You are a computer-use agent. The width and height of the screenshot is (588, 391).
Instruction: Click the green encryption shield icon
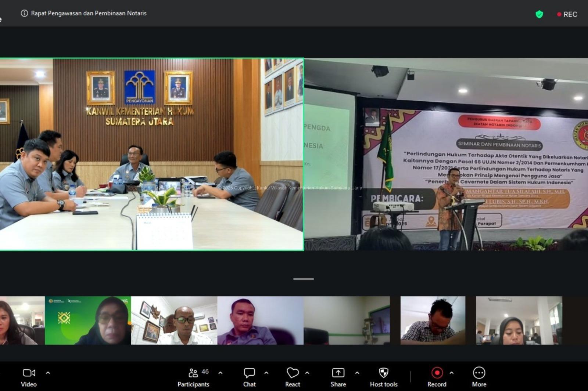pos(539,14)
